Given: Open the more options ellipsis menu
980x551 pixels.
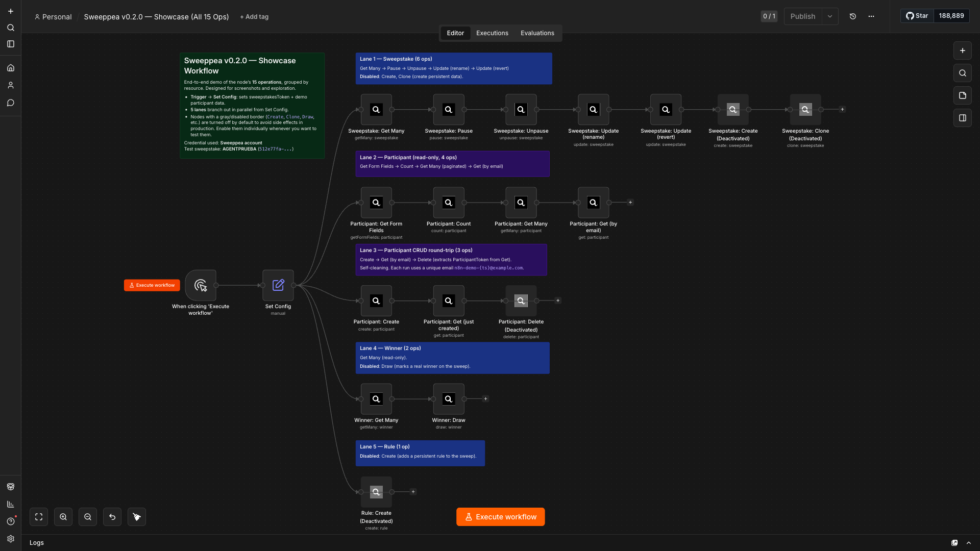Looking at the screenshot, I should [x=871, y=16].
